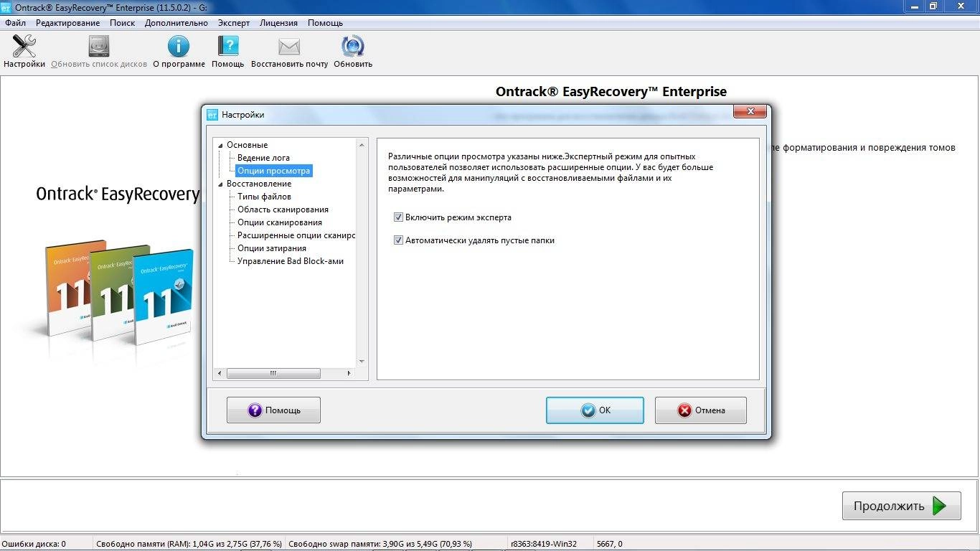Open the Эксперт menu

234,23
